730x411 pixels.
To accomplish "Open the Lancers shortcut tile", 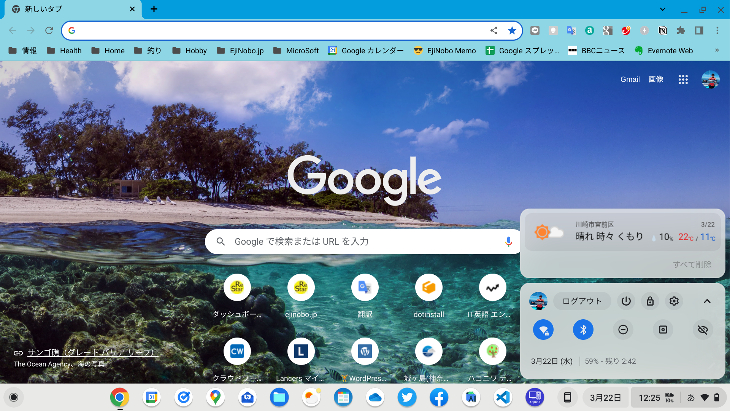I will pos(301,358).
